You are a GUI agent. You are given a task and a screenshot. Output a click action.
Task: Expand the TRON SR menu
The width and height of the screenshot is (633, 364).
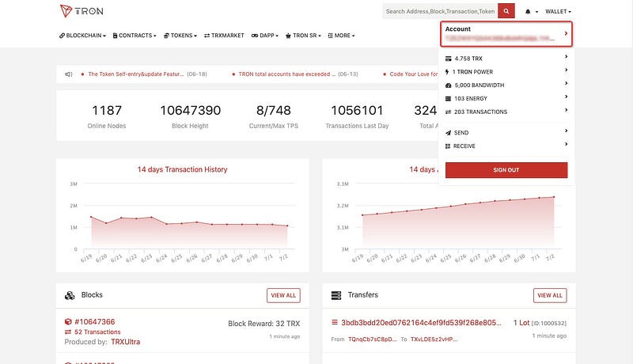tap(303, 36)
